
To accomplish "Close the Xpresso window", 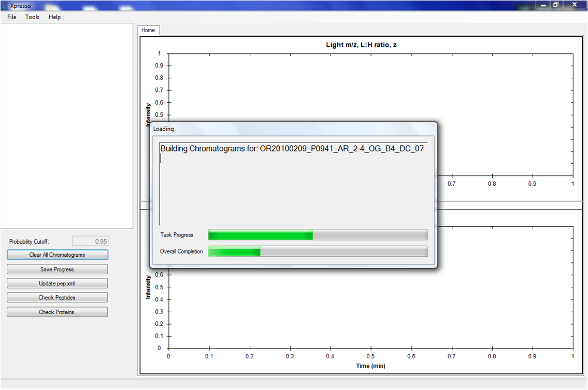I will [x=575, y=5].
